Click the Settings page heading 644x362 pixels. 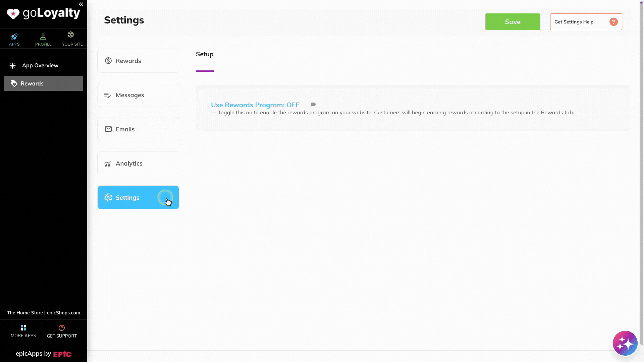124,20
